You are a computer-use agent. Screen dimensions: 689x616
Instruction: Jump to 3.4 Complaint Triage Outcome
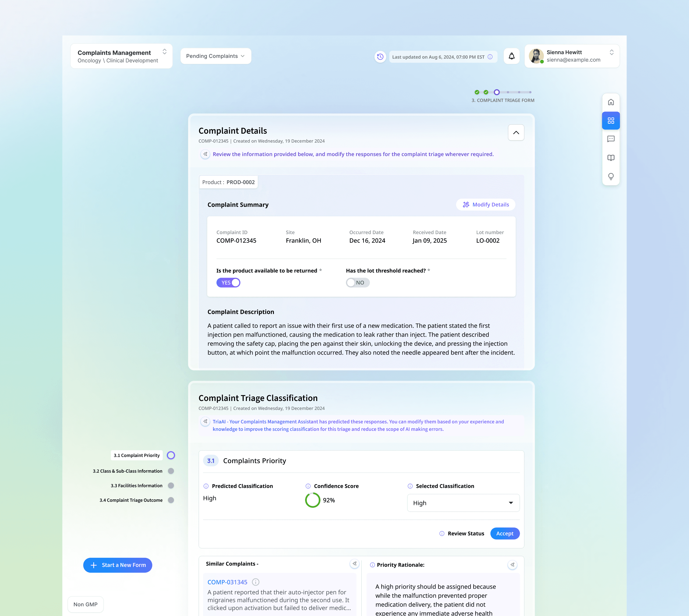[x=131, y=500]
